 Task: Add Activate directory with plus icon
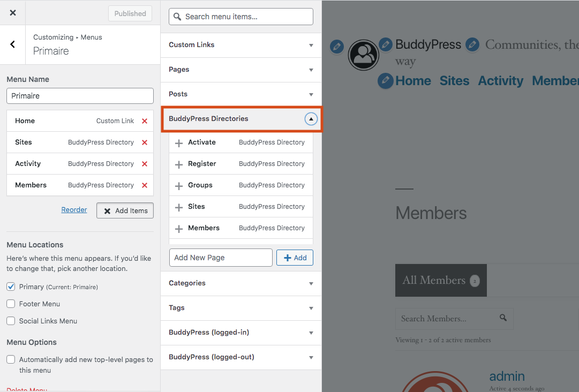[179, 143]
